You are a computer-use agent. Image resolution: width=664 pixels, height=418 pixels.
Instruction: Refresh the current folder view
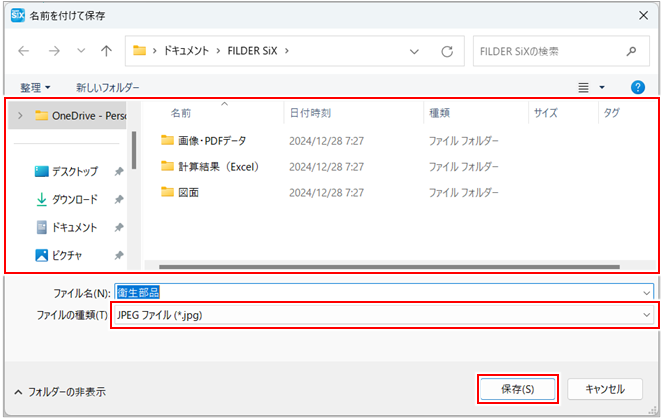pos(447,50)
